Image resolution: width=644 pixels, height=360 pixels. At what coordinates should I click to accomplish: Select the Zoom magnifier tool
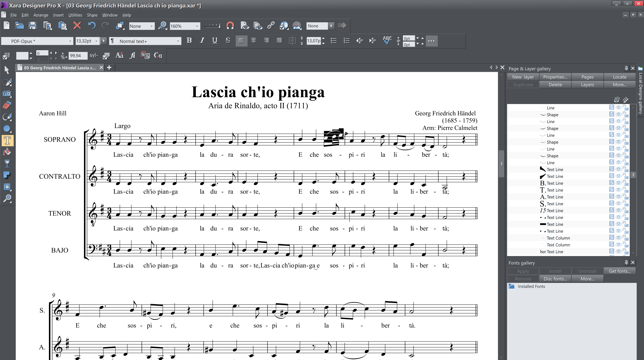[7, 199]
